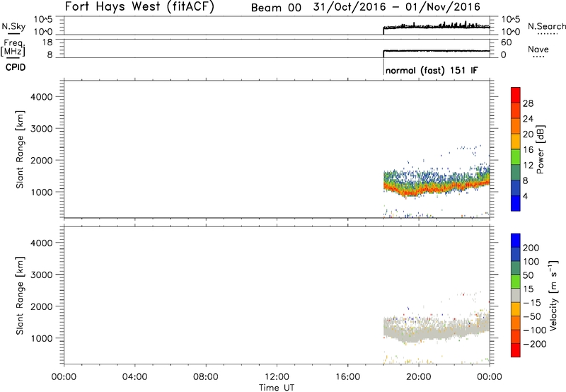Click the '4000' tick on power panel
The image size is (566, 392).
click(42, 97)
